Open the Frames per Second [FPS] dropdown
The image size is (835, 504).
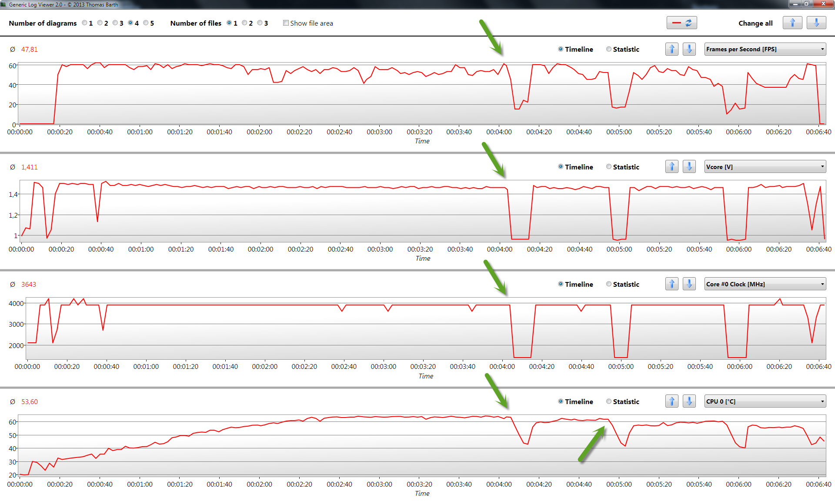(765, 49)
